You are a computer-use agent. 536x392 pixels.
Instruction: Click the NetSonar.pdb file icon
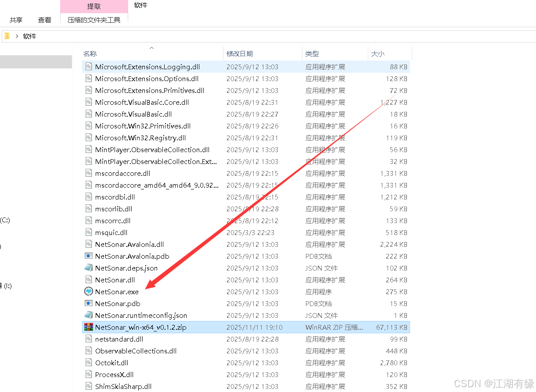[x=88, y=303]
